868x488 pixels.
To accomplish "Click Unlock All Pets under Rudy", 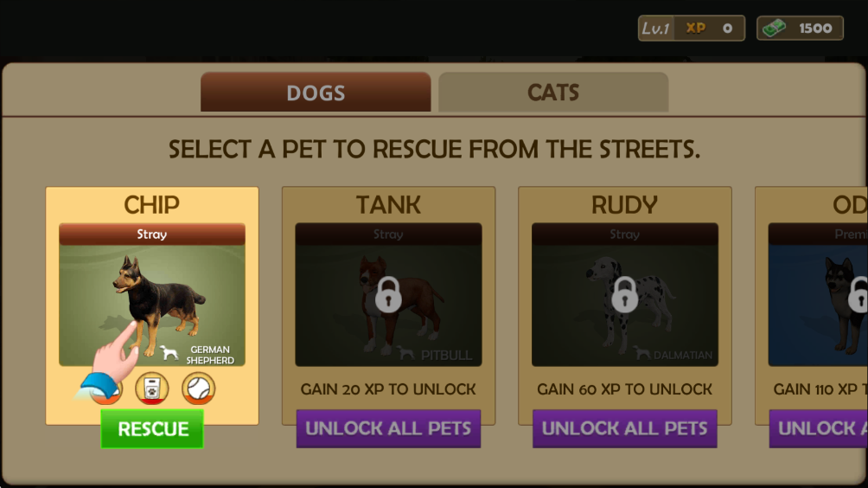I will coord(624,428).
